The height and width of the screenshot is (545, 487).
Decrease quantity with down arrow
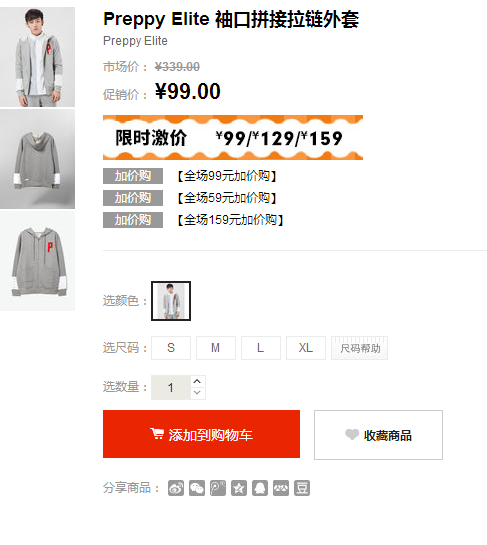click(197, 393)
